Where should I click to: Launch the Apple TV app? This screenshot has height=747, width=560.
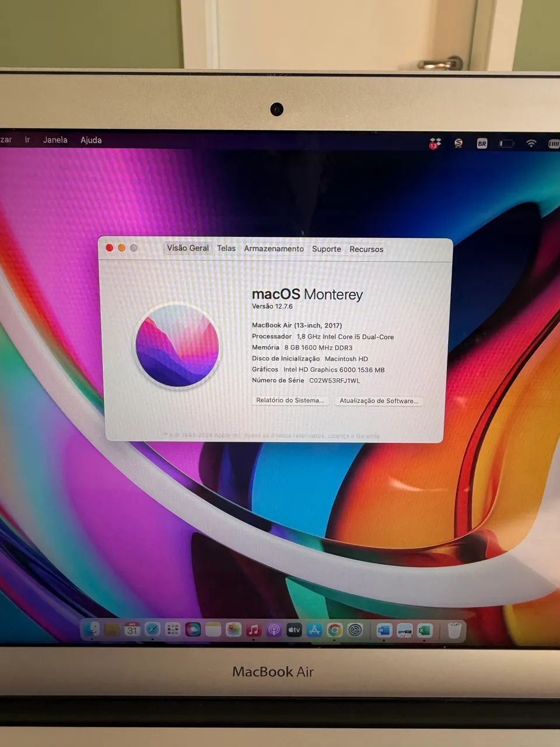coord(294,630)
